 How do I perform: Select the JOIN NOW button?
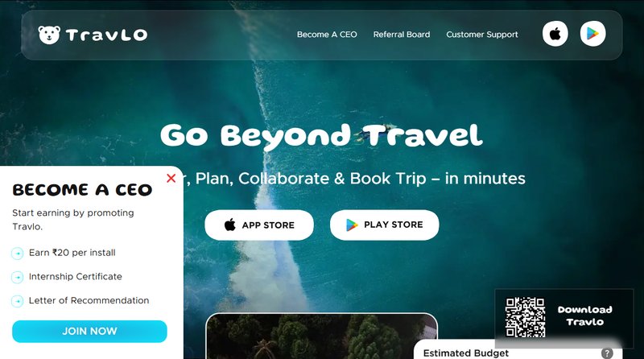pos(89,332)
